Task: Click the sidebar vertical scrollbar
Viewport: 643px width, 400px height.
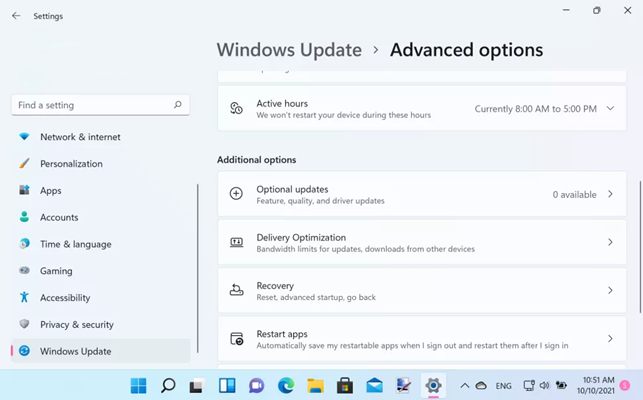Action: (198, 268)
